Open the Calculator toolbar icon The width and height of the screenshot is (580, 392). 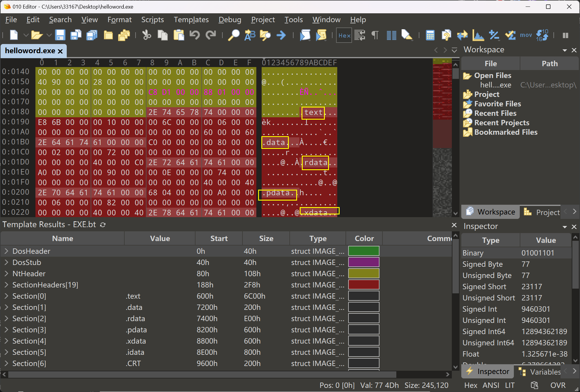[x=430, y=35]
